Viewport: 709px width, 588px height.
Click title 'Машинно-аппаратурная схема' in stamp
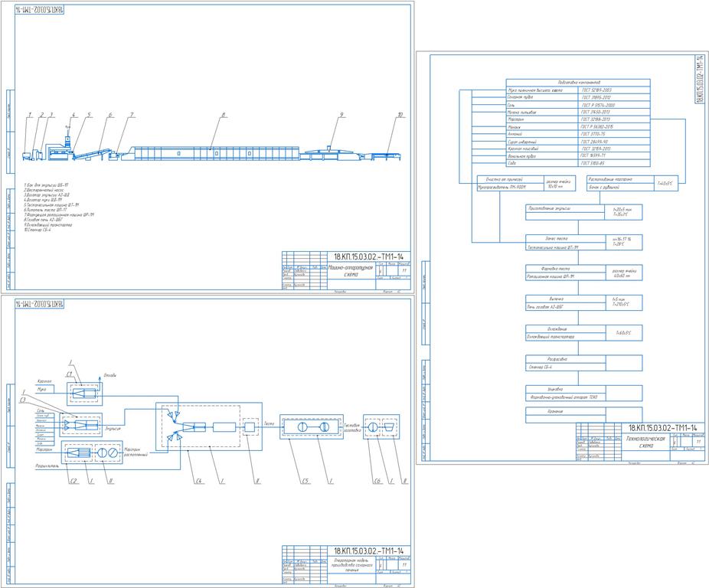[x=351, y=271]
